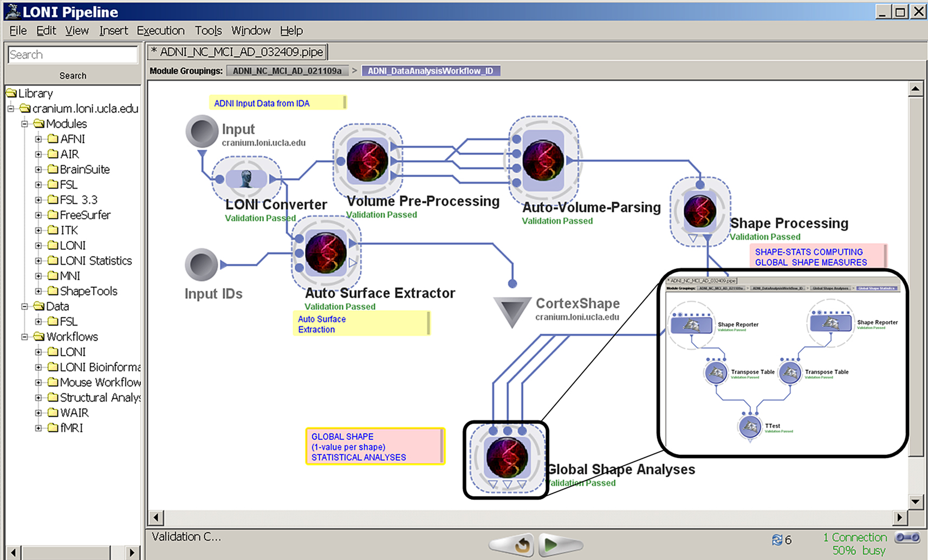Collapse the Modules tree node
928x560 pixels.
point(24,123)
